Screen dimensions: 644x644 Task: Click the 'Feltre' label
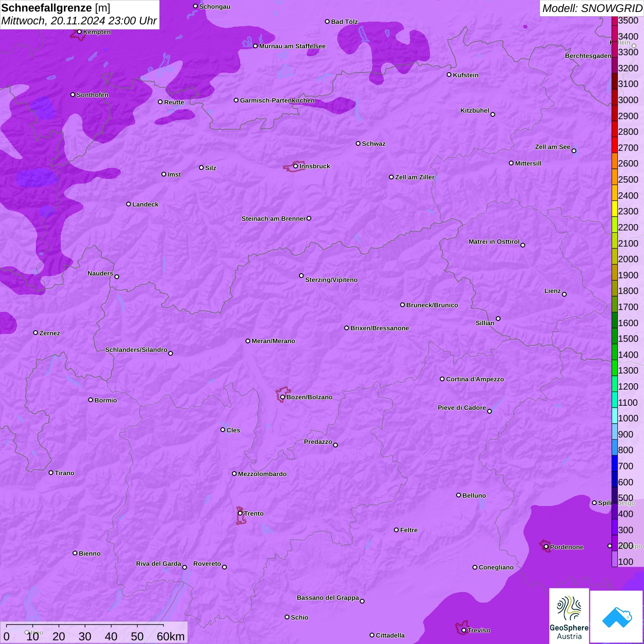pyautogui.click(x=409, y=530)
